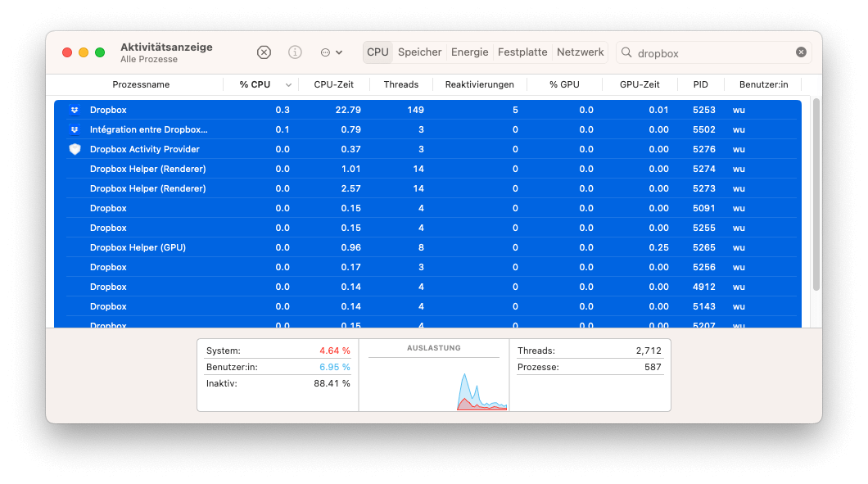
Task: Click the Threads total 2,712
Action: coord(649,351)
